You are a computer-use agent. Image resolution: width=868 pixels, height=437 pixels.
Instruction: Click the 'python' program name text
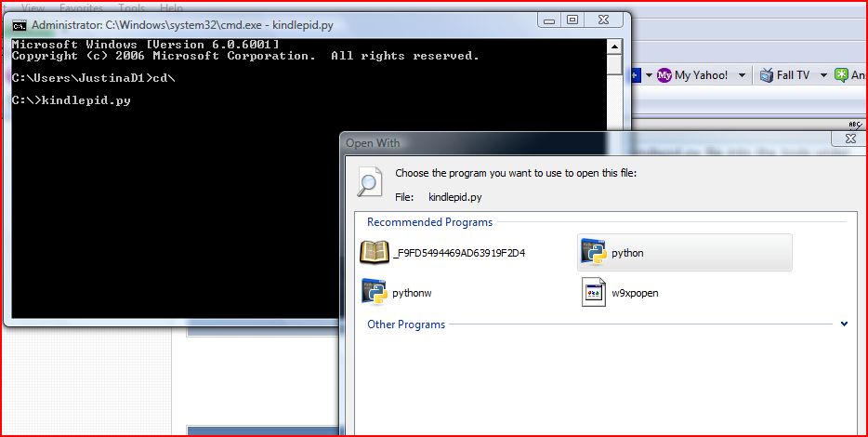click(627, 253)
